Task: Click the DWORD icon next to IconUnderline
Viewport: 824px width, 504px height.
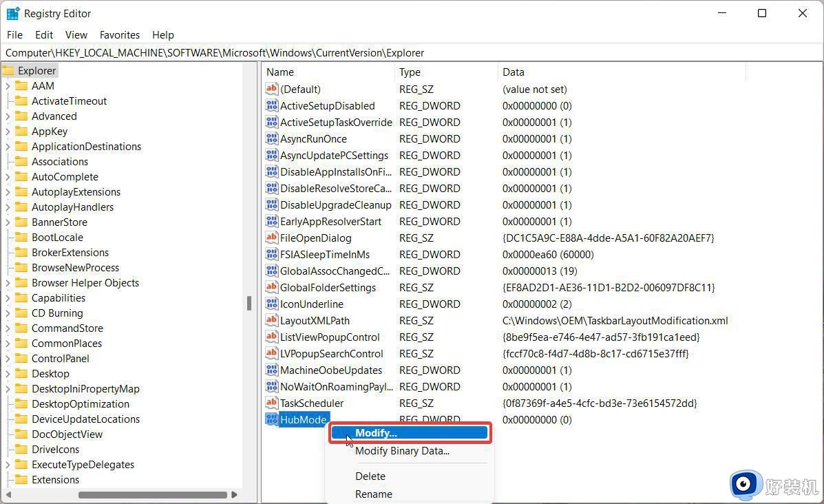Action: 271,304
